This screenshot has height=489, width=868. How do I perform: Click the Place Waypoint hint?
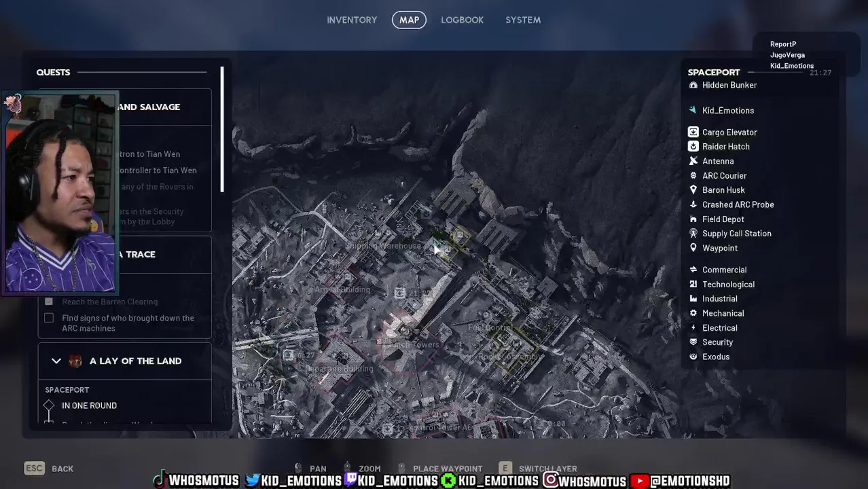pyautogui.click(x=440, y=469)
